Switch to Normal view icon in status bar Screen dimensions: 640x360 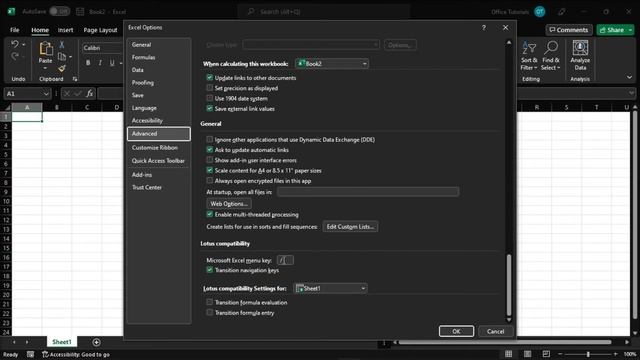[509, 354]
